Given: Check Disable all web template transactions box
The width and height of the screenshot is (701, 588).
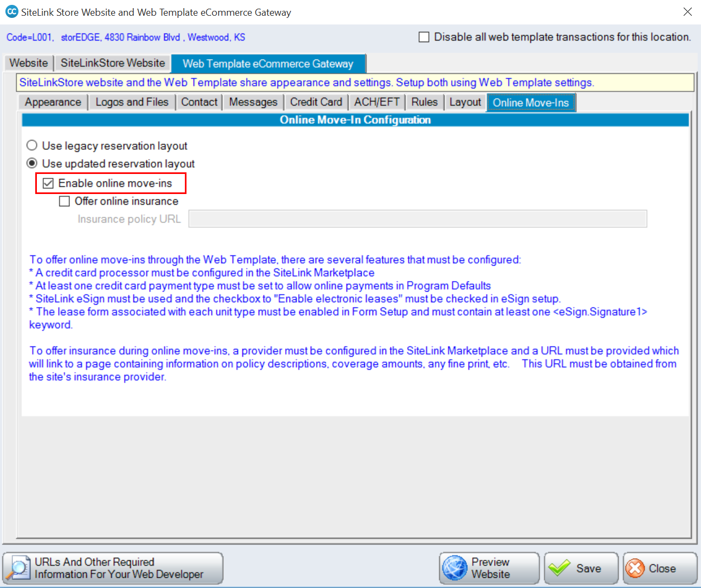Looking at the screenshot, I should point(424,37).
